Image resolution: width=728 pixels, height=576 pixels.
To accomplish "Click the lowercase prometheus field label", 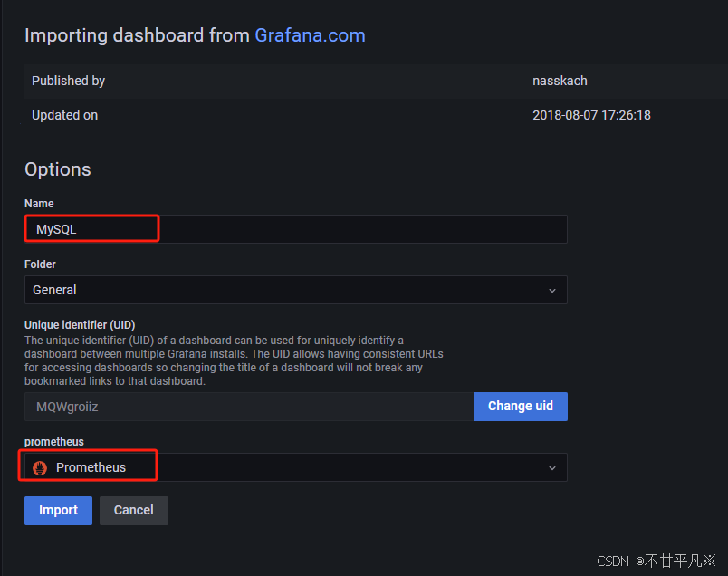I will 53,442.
